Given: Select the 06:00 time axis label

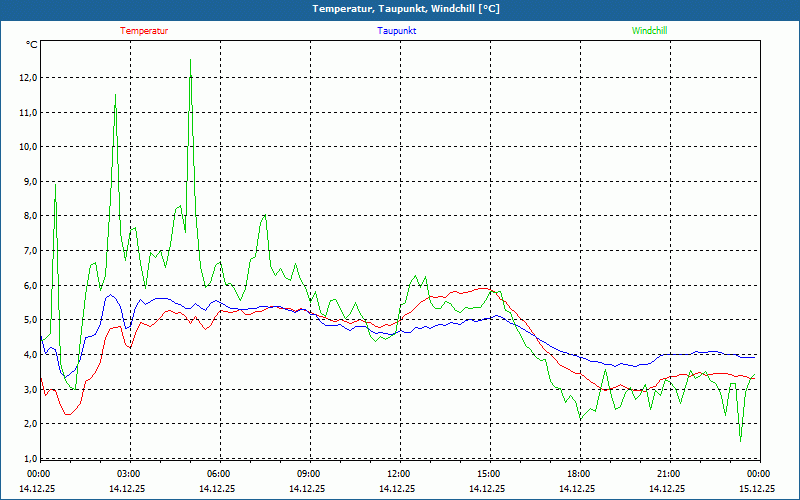Looking at the screenshot, I should [218, 474].
